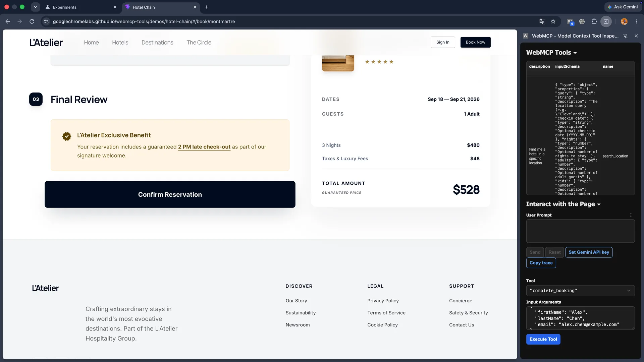This screenshot has height=362, width=644.
Task: Bookmark this page with the star icon
Action: point(553,21)
